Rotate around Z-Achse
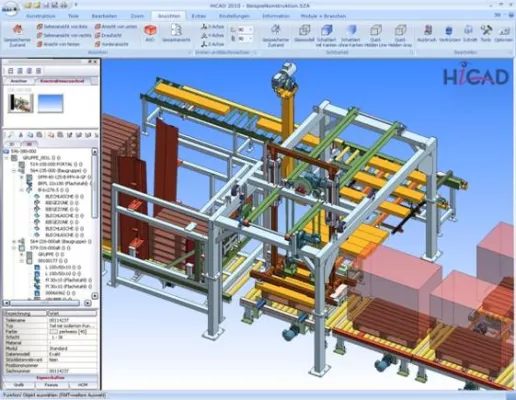 [x=212, y=44]
